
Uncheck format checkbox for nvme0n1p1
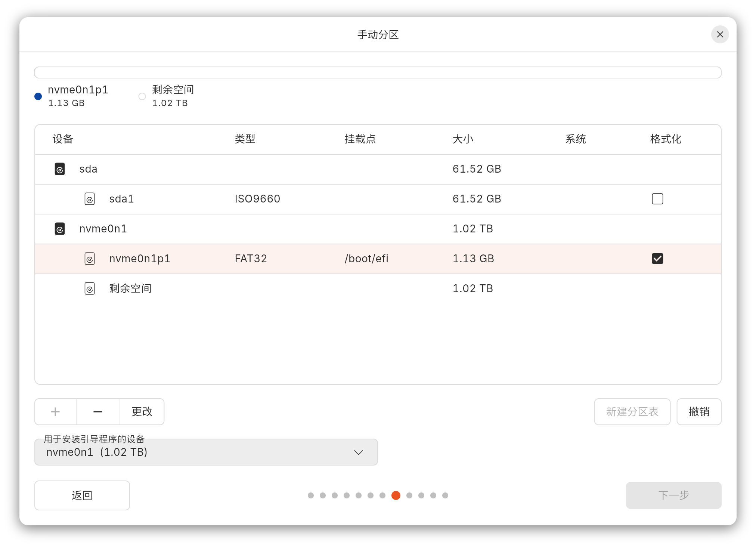click(x=657, y=259)
